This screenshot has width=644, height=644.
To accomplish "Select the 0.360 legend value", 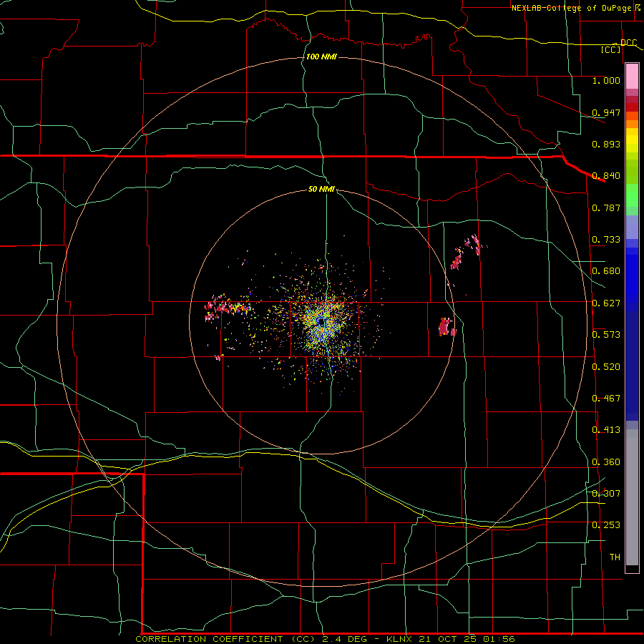I will pyautogui.click(x=606, y=462).
